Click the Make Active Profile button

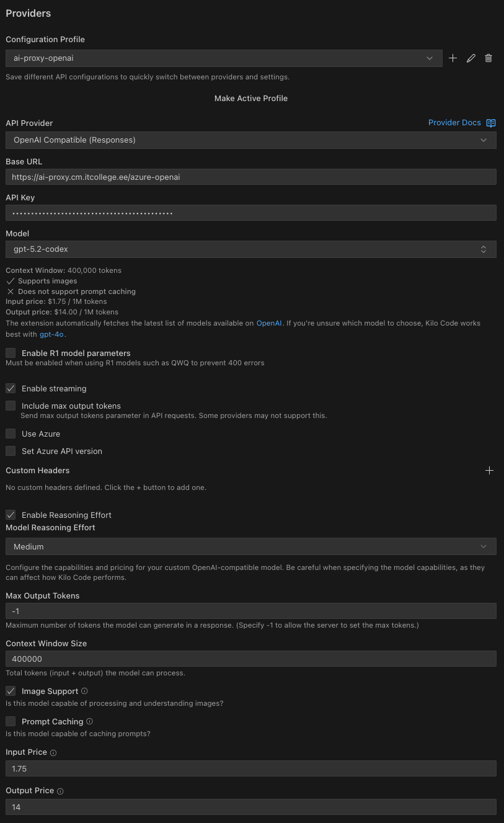point(251,99)
